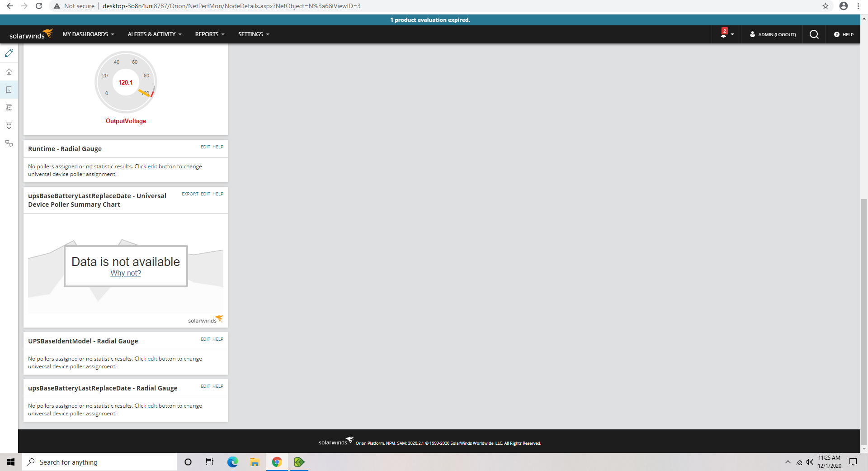
Task: Select the network port sidebar icon
Action: click(9, 126)
